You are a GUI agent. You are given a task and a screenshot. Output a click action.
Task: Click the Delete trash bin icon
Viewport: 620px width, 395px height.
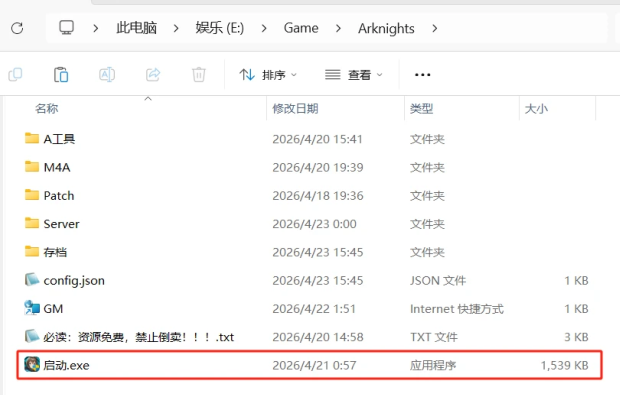(x=198, y=74)
